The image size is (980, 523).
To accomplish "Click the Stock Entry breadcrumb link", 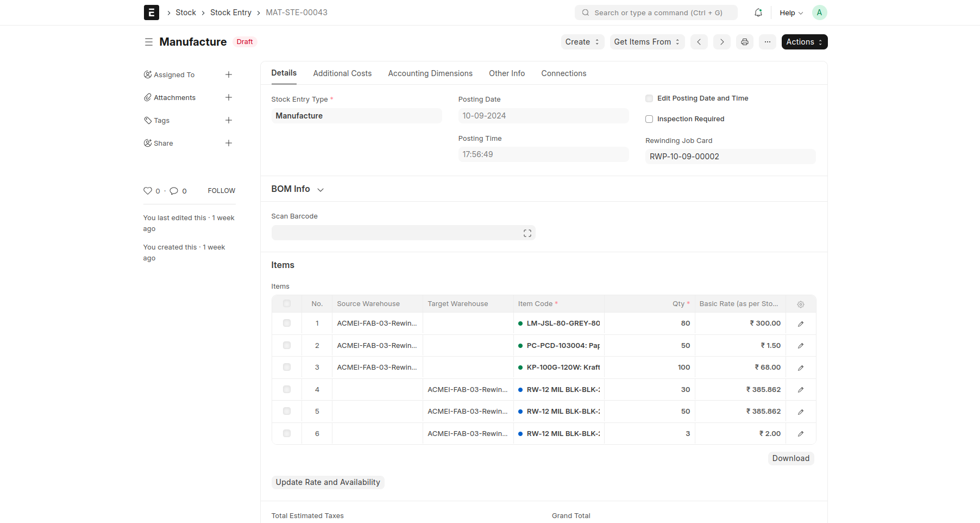I will (x=230, y=13).
